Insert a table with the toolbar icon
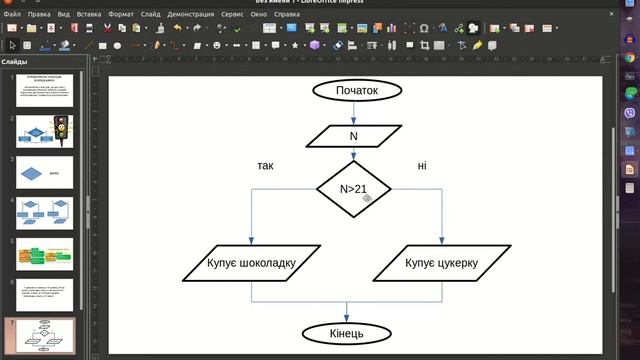640x360 pixels. point(342,28)
